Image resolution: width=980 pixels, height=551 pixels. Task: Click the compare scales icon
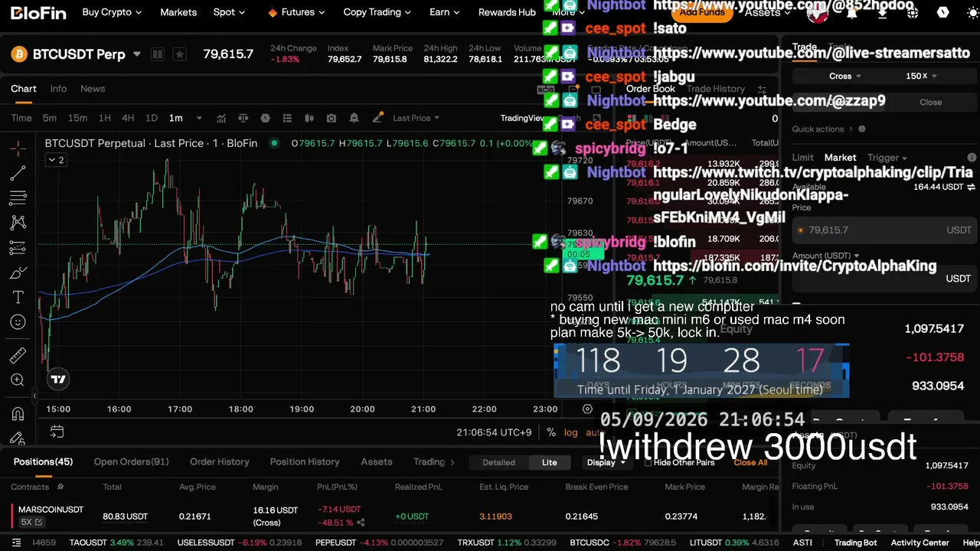click(x=243, y=118)
